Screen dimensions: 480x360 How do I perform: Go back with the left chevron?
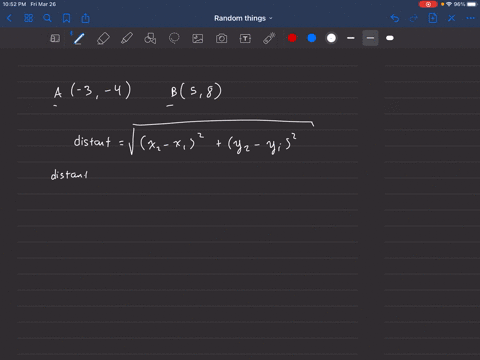tap(9, 18)
